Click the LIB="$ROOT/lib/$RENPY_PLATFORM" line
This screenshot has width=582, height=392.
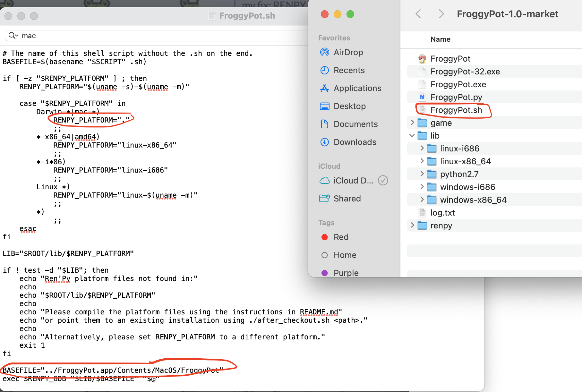click(x=68, y=253)
